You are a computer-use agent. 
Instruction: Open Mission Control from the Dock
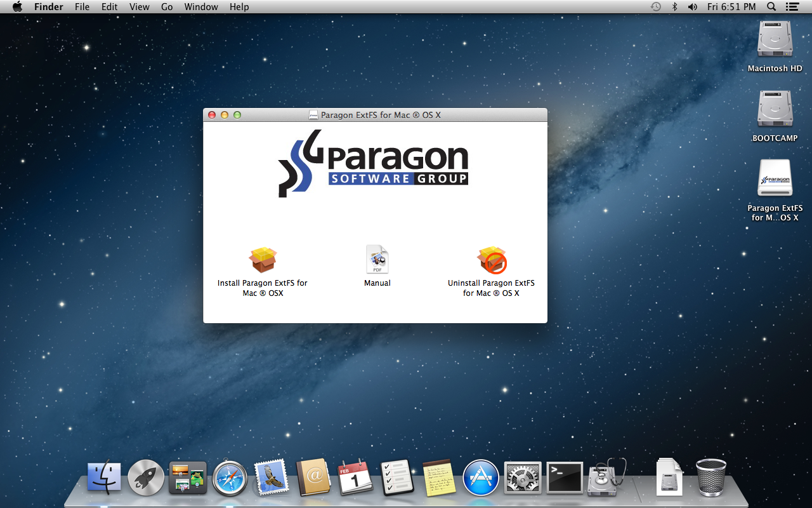coord(188,478)
